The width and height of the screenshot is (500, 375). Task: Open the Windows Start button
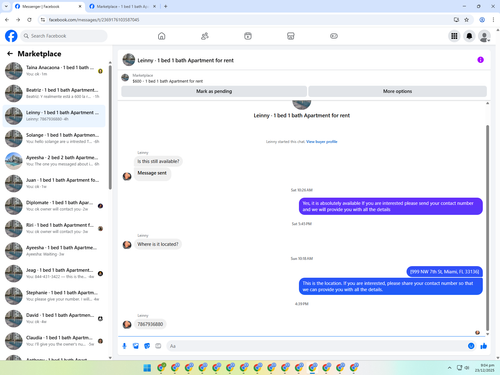pyautogui.click(x=147, y=368)
